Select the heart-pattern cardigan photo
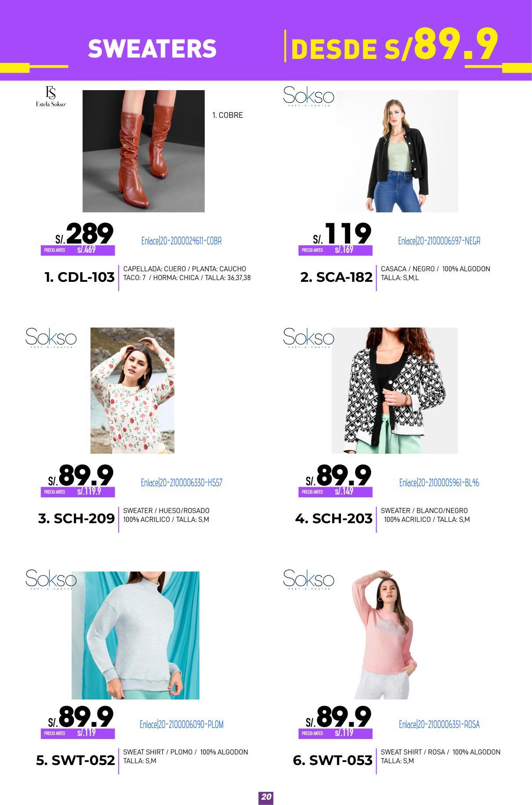 point(394,390)
